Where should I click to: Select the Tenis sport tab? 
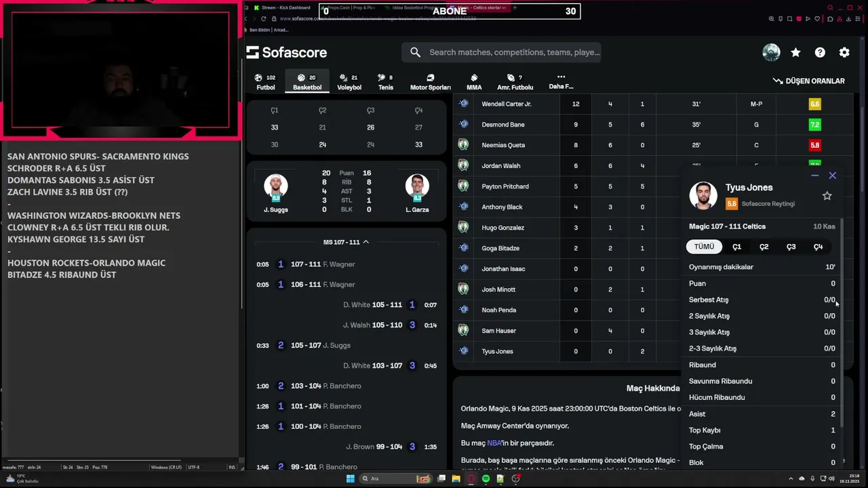(385, 82)
